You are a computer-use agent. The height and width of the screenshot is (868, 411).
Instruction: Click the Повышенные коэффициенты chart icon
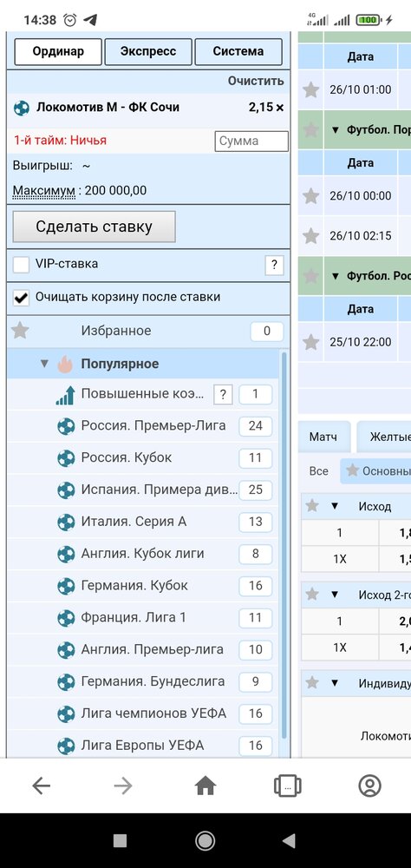point(65,395)
